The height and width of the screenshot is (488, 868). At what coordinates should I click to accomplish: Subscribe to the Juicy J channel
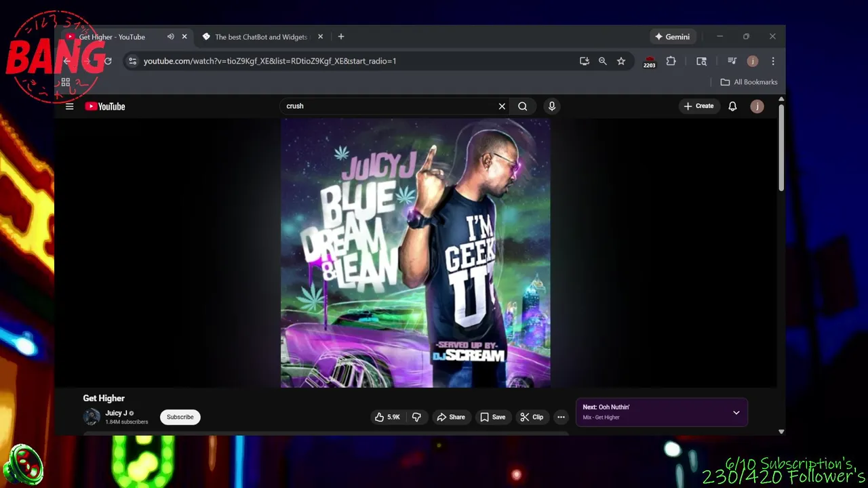click(180, 417)
